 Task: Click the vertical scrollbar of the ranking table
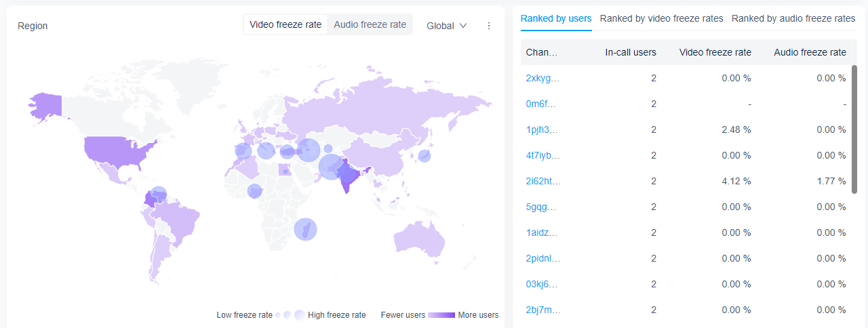pos(854,129)
